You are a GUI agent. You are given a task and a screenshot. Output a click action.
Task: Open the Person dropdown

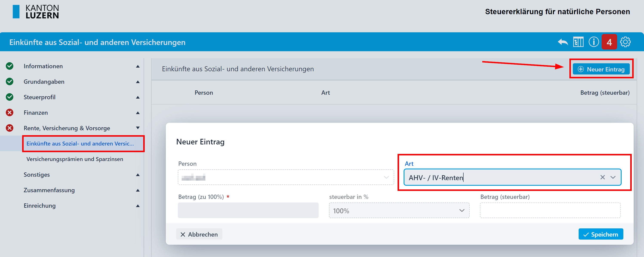click(x=286, y=177)
